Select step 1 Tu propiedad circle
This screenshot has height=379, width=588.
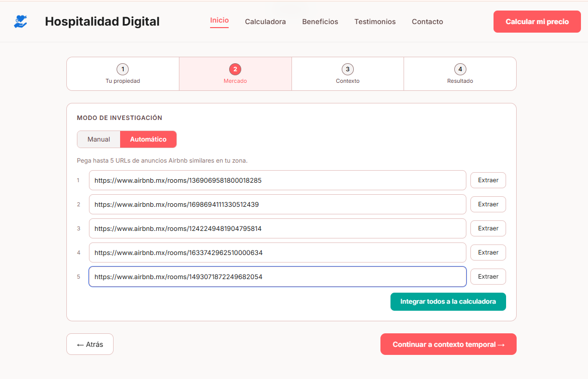tap(123, 69)
